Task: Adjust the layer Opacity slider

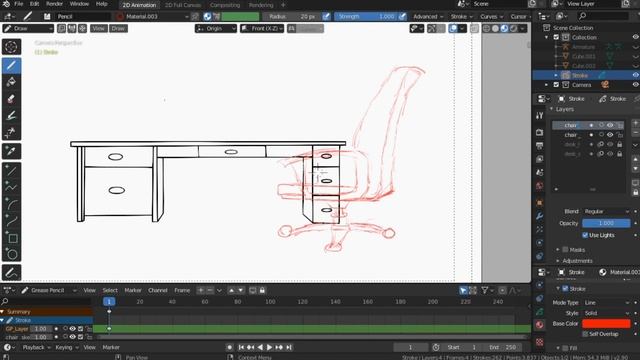Action: coord(606,223)
